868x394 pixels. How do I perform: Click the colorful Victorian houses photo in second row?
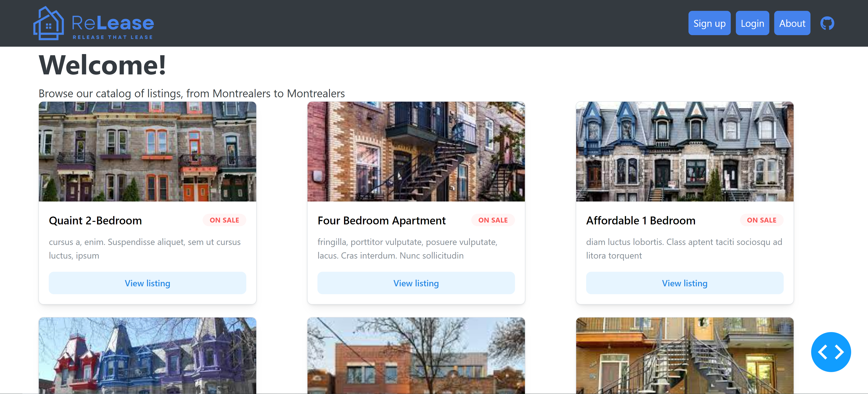(x=147, y=355)
